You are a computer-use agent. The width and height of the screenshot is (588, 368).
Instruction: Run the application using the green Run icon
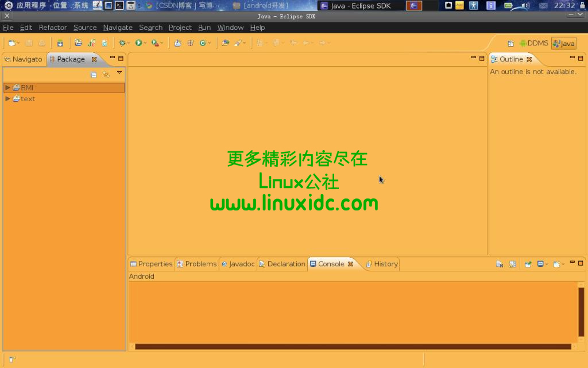click(x=138, y=43)
